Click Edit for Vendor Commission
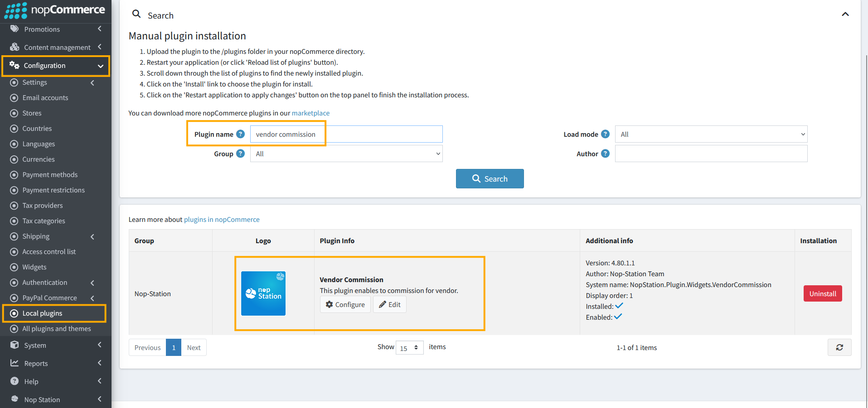868x408 pixels. pyautogui.click(x=390, y=305)
